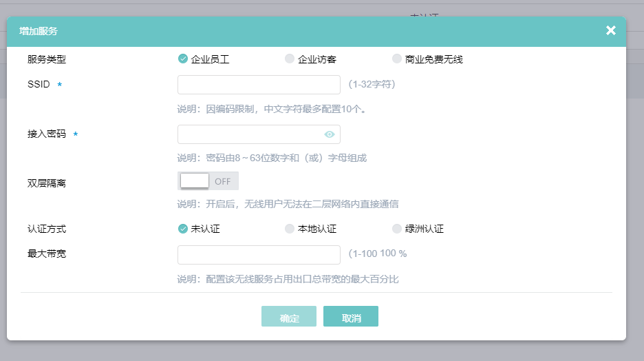Click the 服务类型 field label
The image size is (644, 361).
(x=47, y=59)
